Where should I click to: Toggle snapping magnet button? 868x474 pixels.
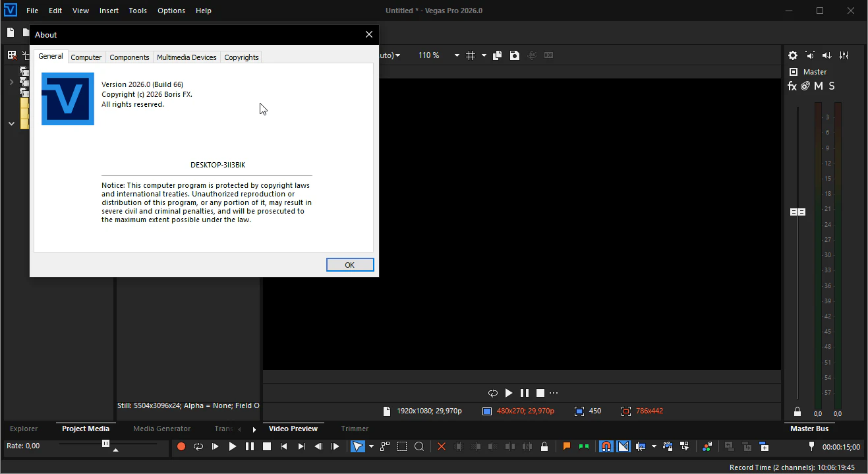tap(606, 446)
